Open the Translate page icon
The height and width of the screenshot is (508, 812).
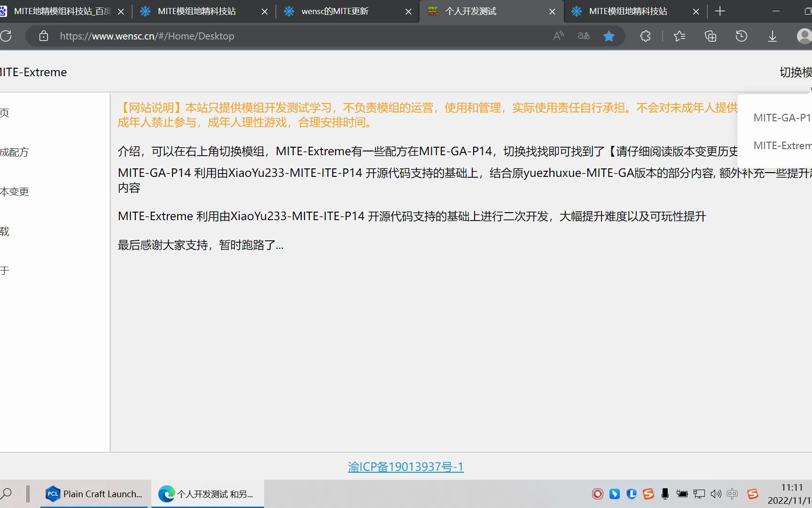pos(583,36)
